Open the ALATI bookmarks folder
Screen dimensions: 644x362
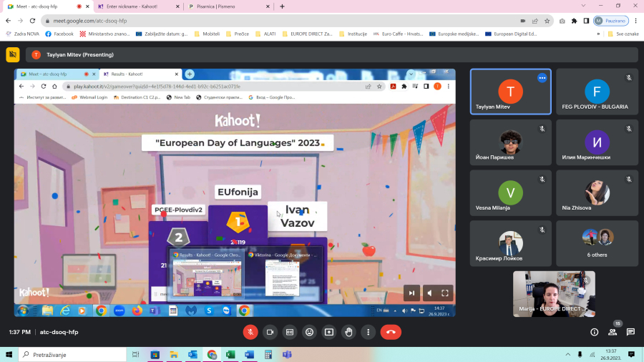pyautogui.click(x=265, y=34)
